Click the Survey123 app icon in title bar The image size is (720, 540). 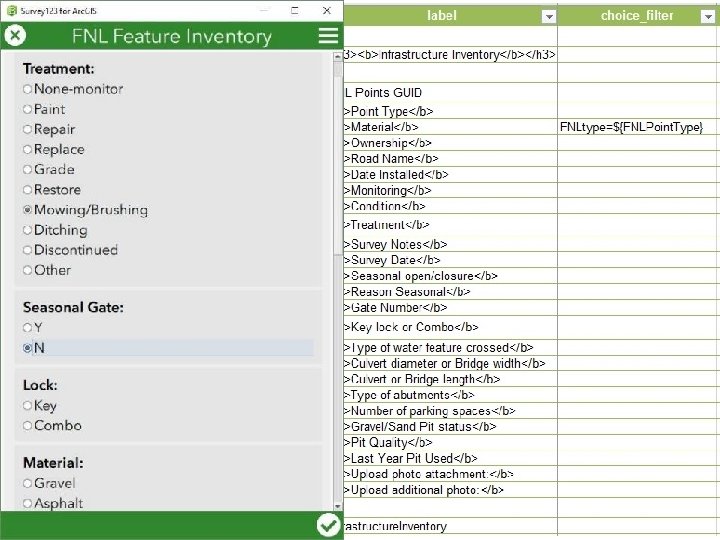[11, 11]
